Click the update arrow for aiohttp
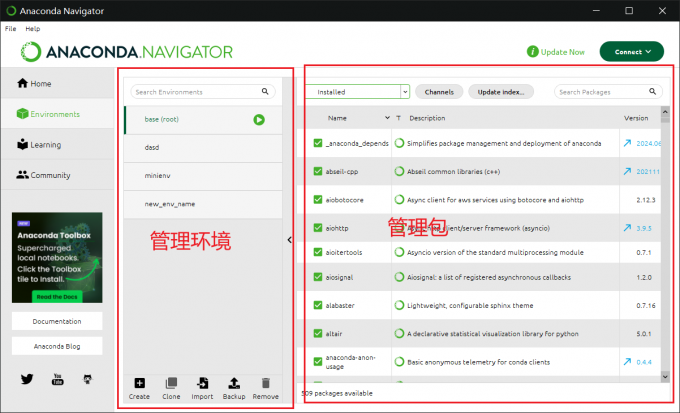Image resolution: width=680 pixels, height=413 pixels. (x=627, y=227)
